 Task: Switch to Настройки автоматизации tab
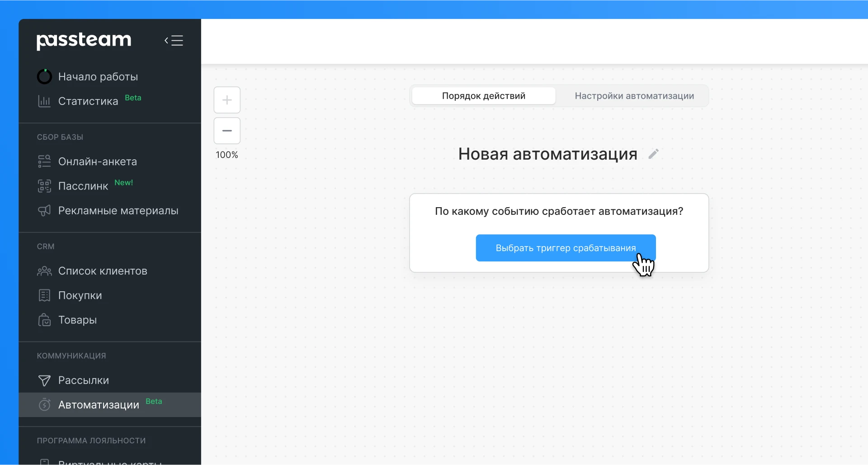634,96
